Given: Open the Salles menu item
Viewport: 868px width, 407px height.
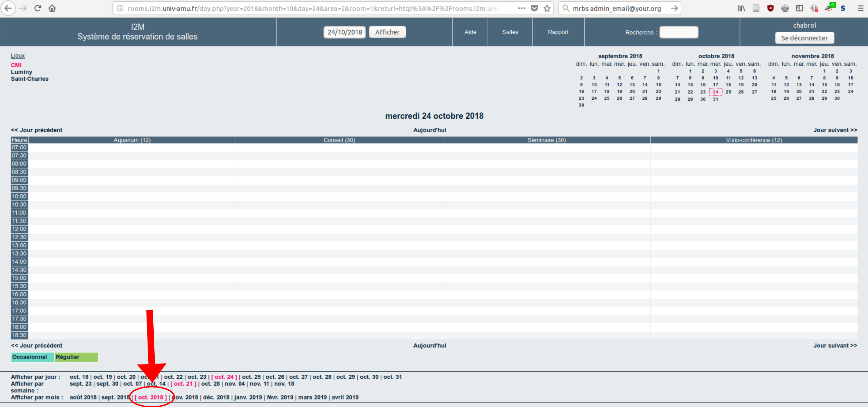Looking at the screenshot, I should [510, 32].
